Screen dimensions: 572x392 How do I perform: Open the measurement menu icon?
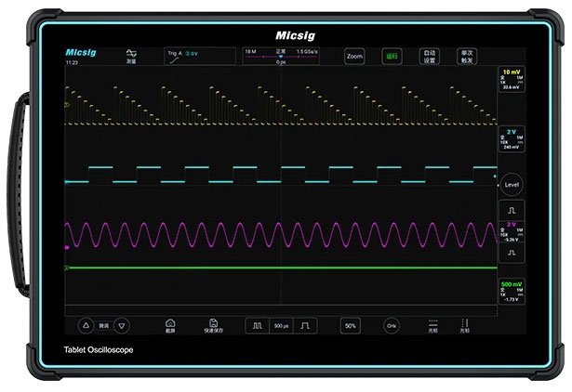click(131, 56)
